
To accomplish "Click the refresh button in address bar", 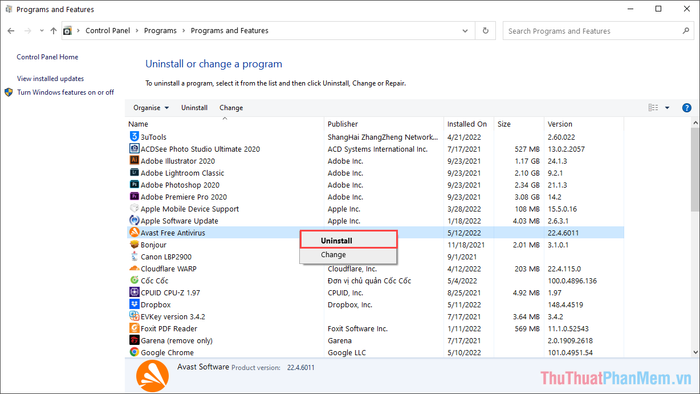I will point(485,31).
